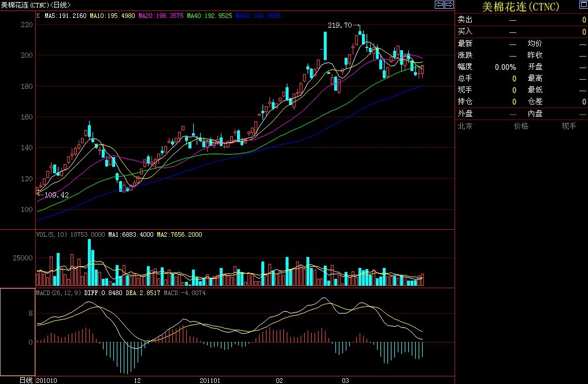Image resolution: width=588 pixels, height=384 pixels.
Task: Click the 201101 date on time axis
Action: tap(210, 380)
